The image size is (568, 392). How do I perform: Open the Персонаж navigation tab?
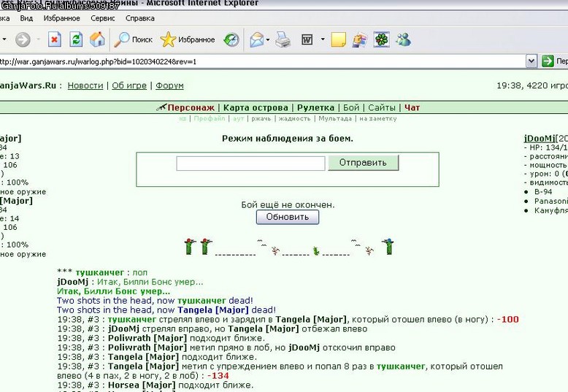pos(191,107)
